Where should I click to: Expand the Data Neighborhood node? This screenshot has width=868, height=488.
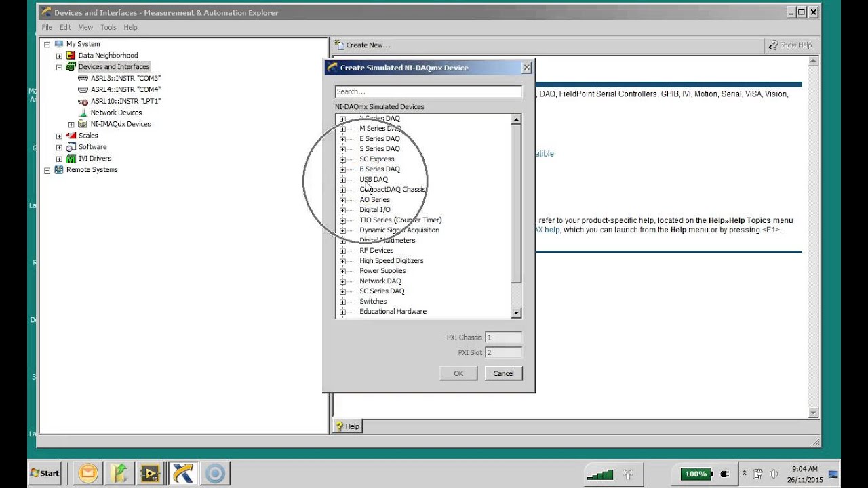click(59, 56)
